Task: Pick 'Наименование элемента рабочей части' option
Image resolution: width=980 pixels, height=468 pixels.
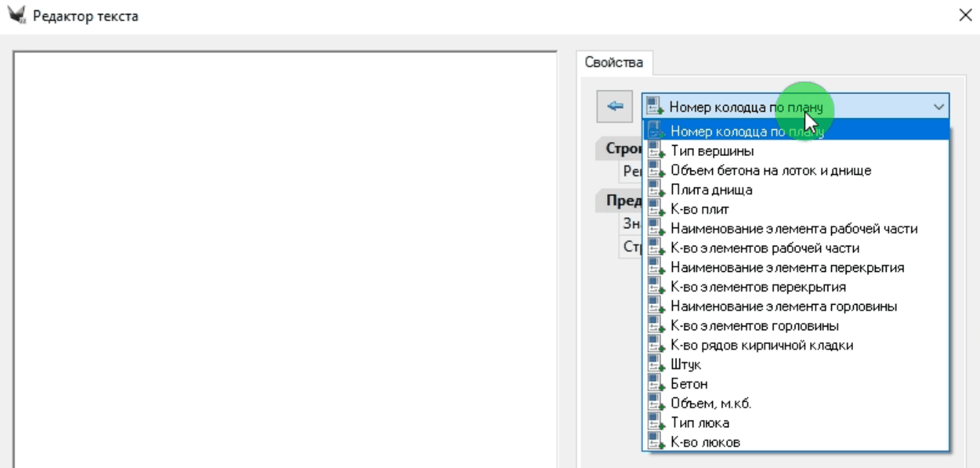Action: coord(793,229)
